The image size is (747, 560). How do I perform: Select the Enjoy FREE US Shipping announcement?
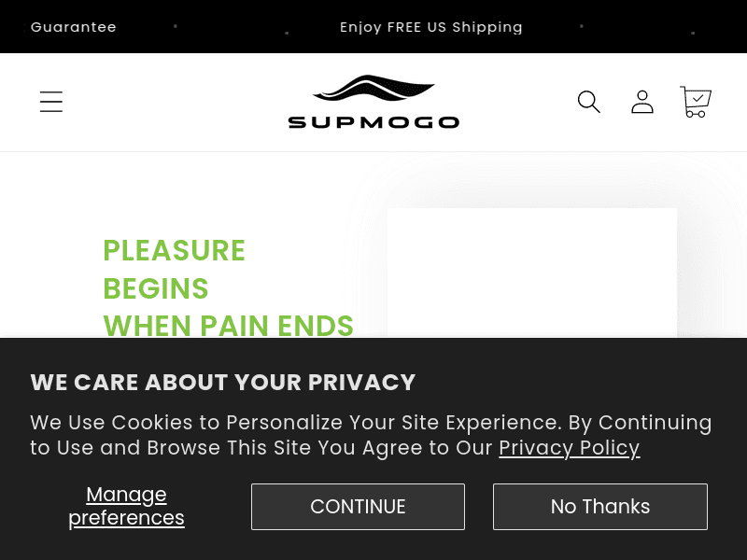[x=431, y=27]
